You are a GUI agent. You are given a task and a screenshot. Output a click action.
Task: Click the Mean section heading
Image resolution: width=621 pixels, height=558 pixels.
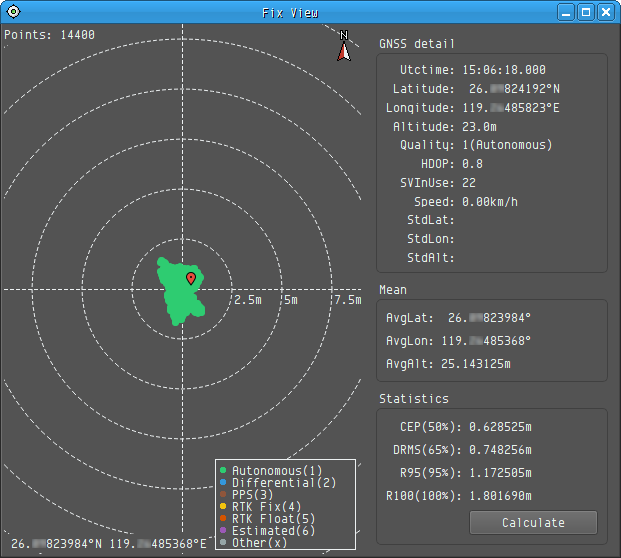[x=393, y=290]
